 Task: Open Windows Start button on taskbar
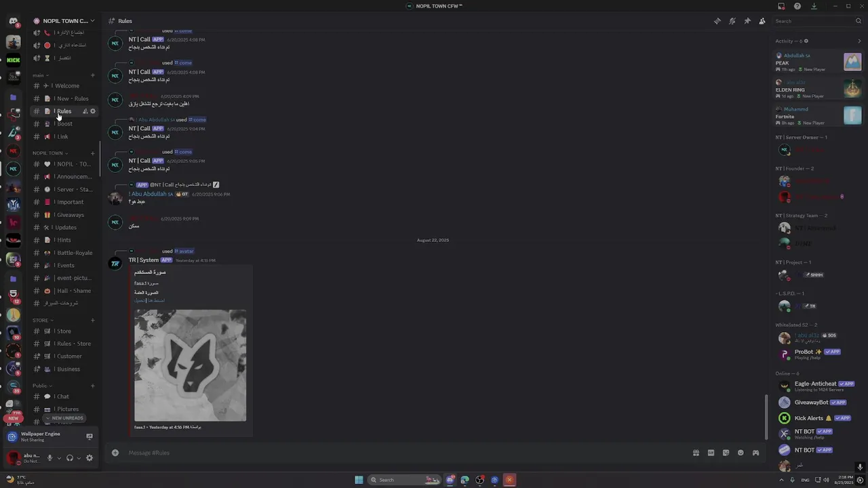point(359,480)
